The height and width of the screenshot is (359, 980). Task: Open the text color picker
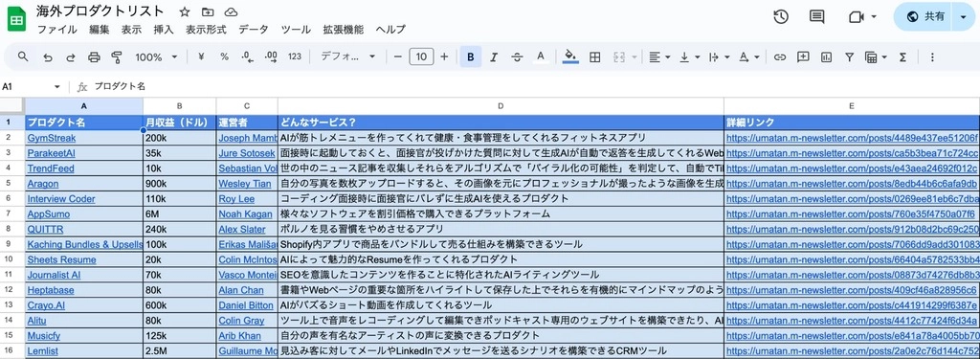tap(541, 56)
